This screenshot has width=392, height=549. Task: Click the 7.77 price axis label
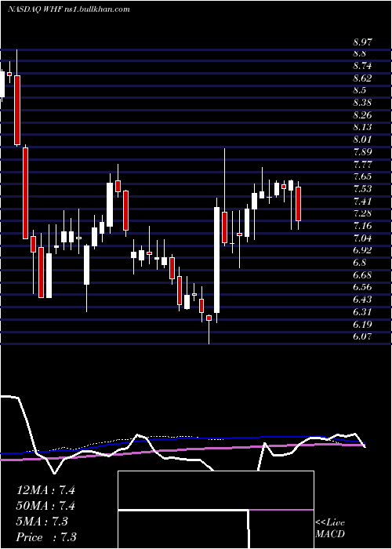362,164
